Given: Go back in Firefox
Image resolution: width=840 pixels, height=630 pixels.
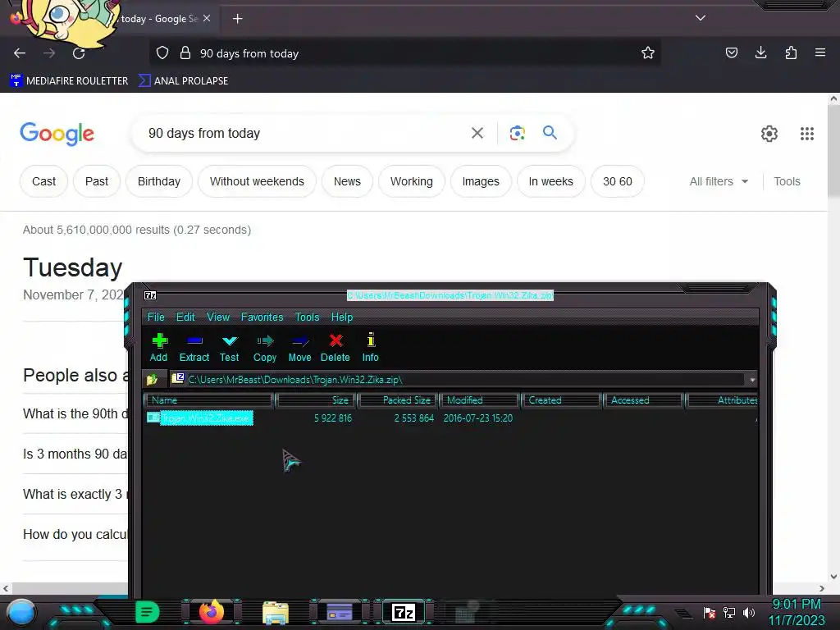Looking at the screenshot, I should pyautogui.click(x=20, y=53).
